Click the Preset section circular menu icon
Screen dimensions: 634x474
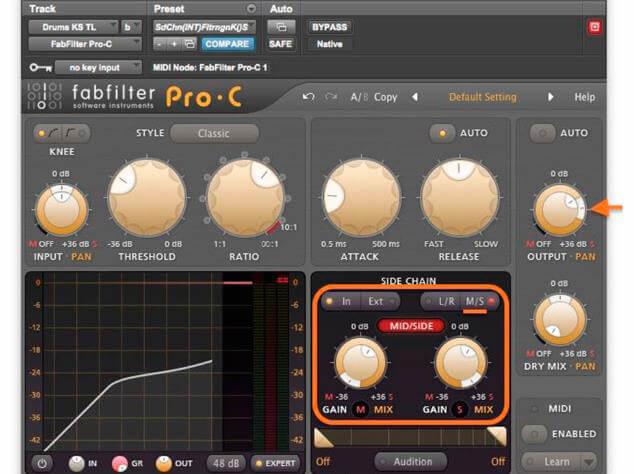[x=251, y=8]
